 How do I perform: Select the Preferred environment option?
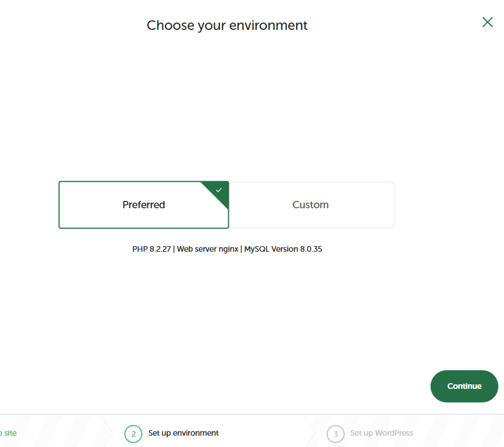click(144, 205)
